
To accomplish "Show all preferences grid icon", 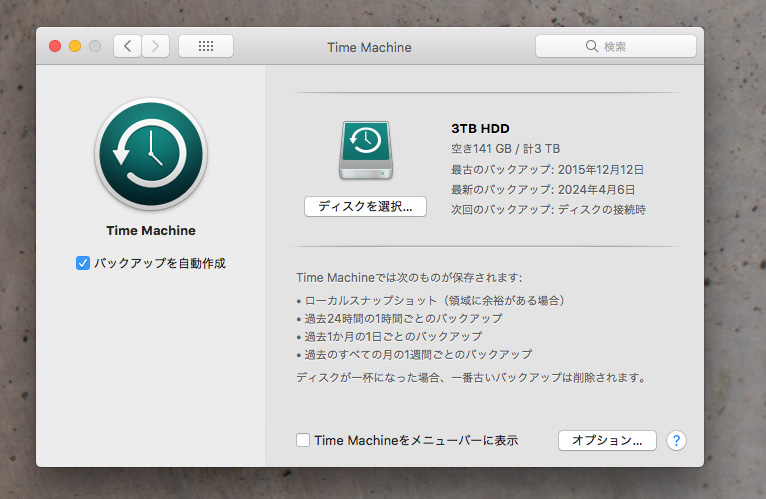I will point(206,46).
